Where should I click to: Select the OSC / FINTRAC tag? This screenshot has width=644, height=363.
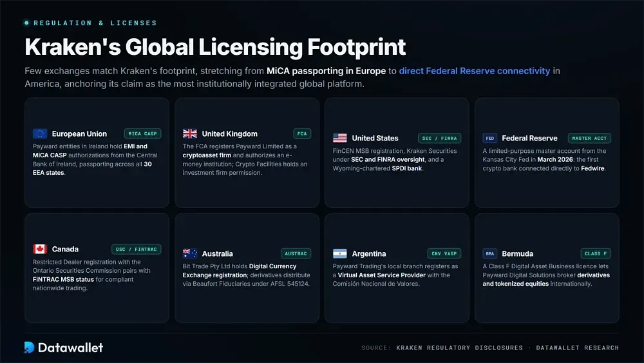point(137,249)
